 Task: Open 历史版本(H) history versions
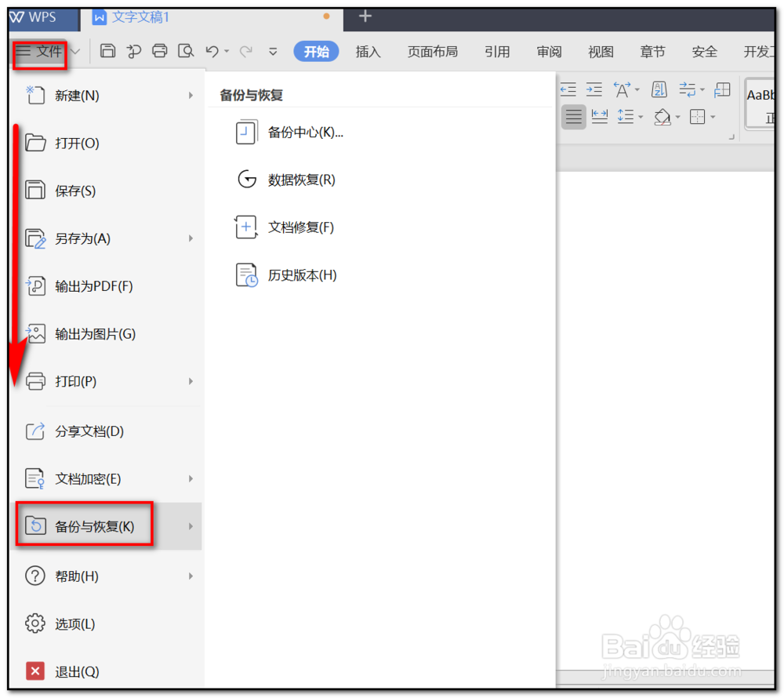[302, 274]
